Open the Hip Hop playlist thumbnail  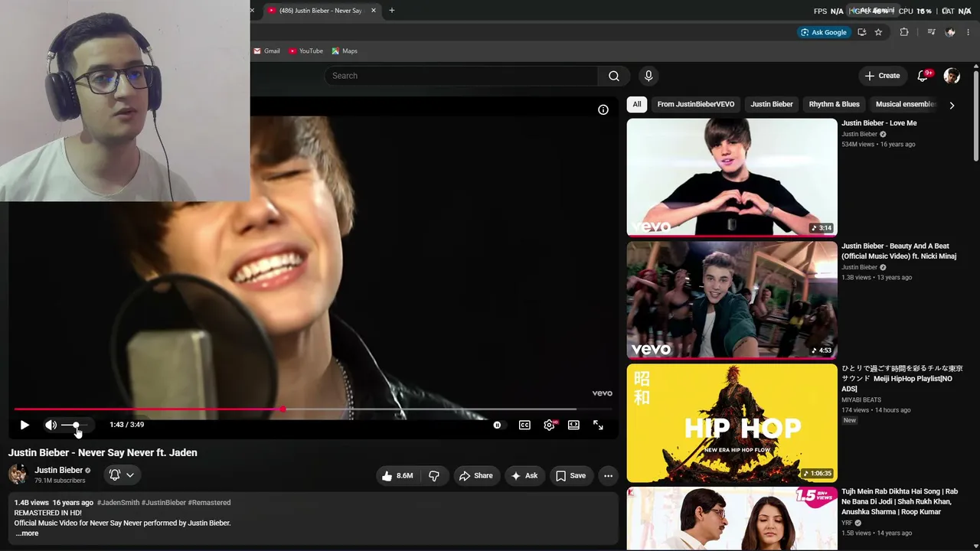click(x=732, y=422)
